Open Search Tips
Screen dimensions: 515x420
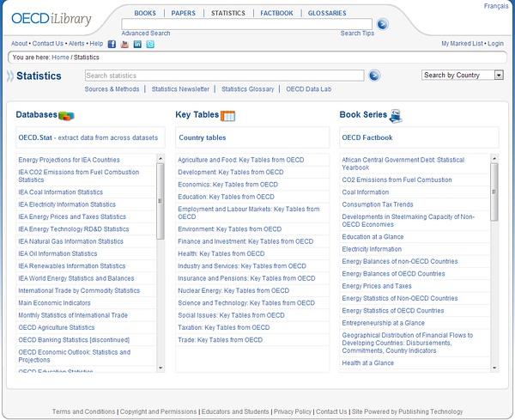[x=357, y=33]
